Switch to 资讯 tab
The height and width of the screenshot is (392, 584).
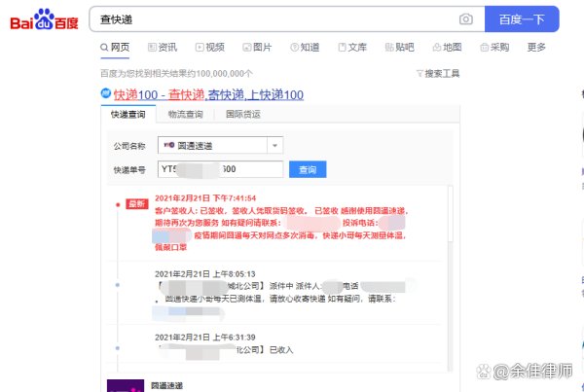pyautogui.click(x=163, y=48)
